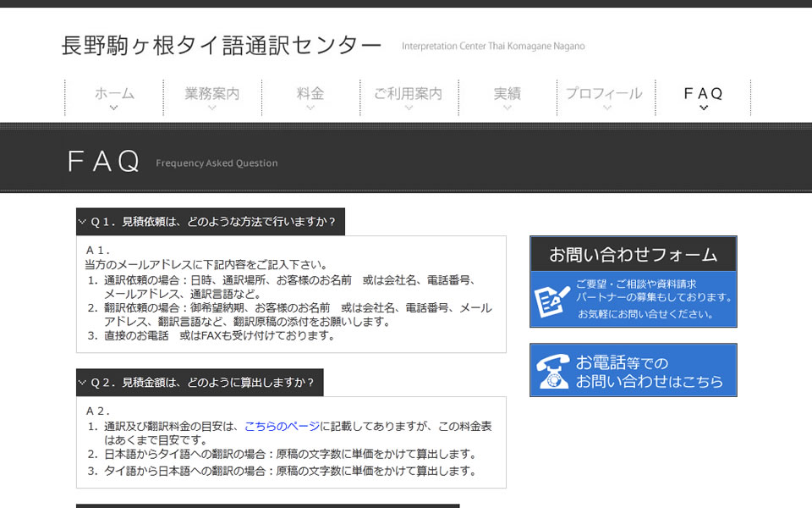
Task: Open the ご利用案内 menu item
Action: tap(409, 93)
